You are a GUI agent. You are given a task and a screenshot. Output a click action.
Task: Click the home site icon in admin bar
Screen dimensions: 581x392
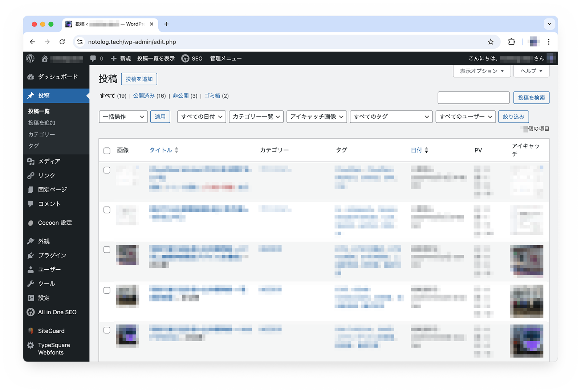pyautogui.click(x=45, y=58)
